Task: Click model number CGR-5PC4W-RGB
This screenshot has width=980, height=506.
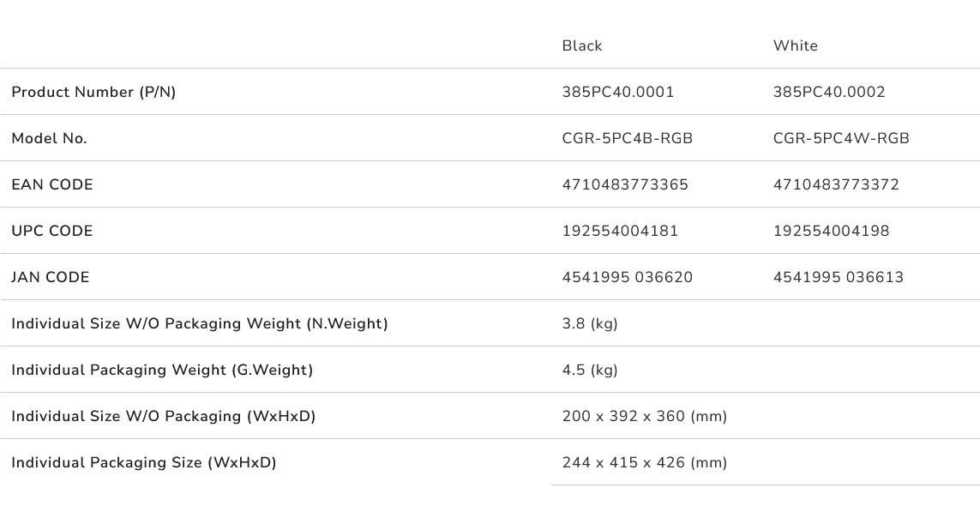Action: tap(840, 139)
